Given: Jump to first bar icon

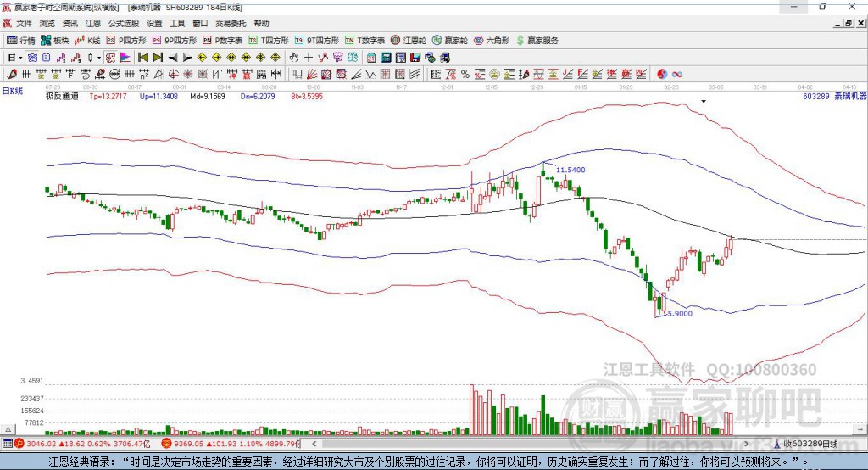Looking at the screenshot, I should pos(142,58).
